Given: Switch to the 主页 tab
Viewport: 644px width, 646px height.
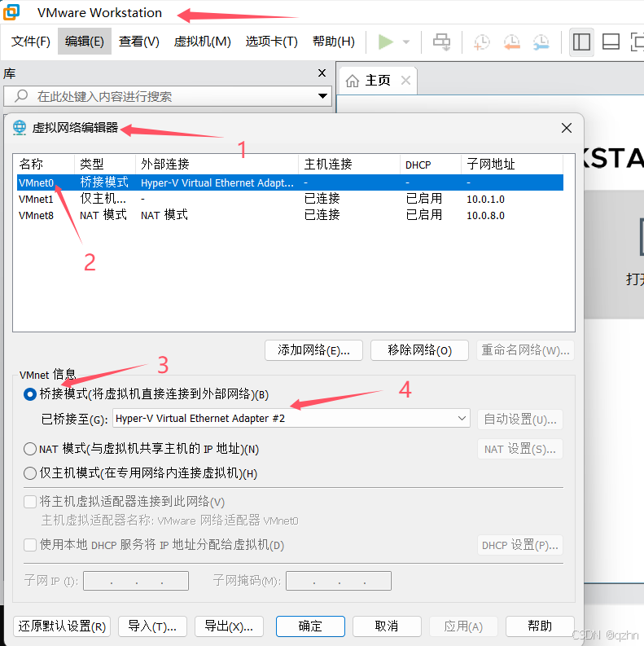Looking at the screenshot, I should click(x=378, y=81).
